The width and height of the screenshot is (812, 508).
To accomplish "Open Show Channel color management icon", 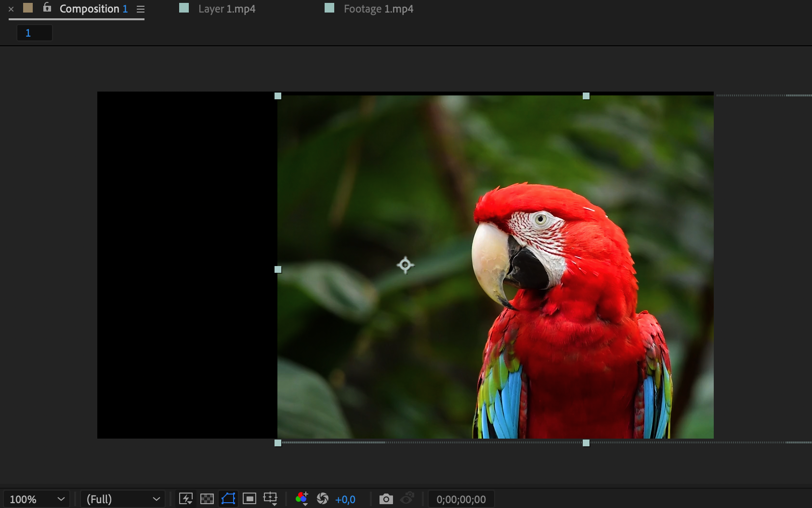I will (302, 499).
